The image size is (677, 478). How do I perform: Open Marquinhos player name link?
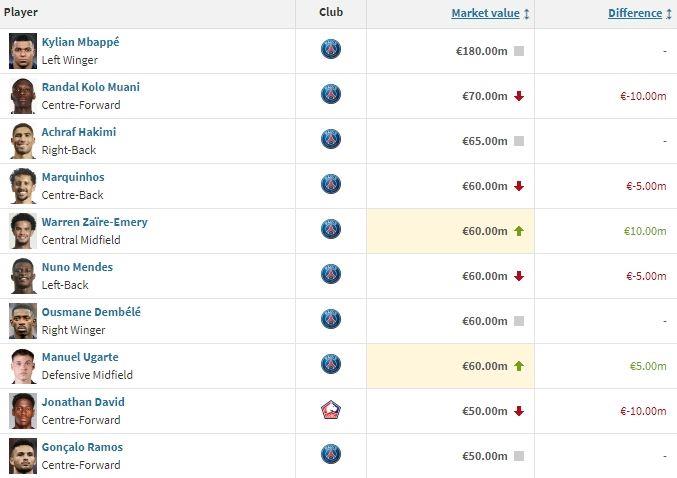coord(73,177)
